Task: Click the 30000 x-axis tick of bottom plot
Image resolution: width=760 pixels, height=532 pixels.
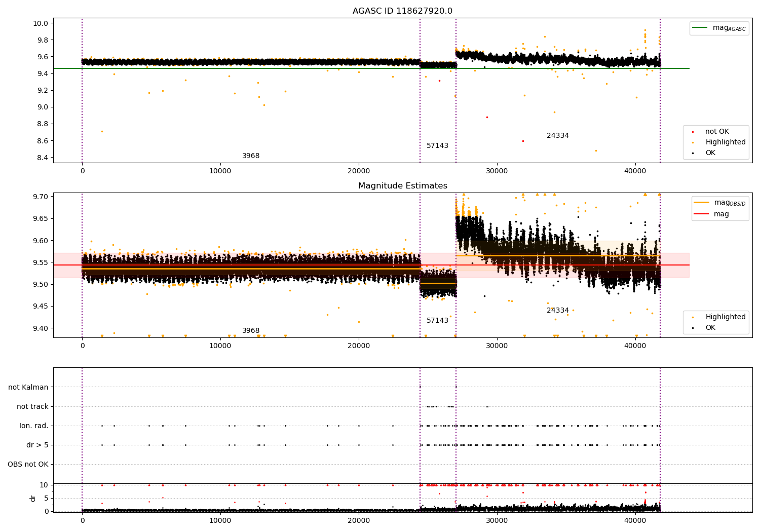Action: coord(497,520)
